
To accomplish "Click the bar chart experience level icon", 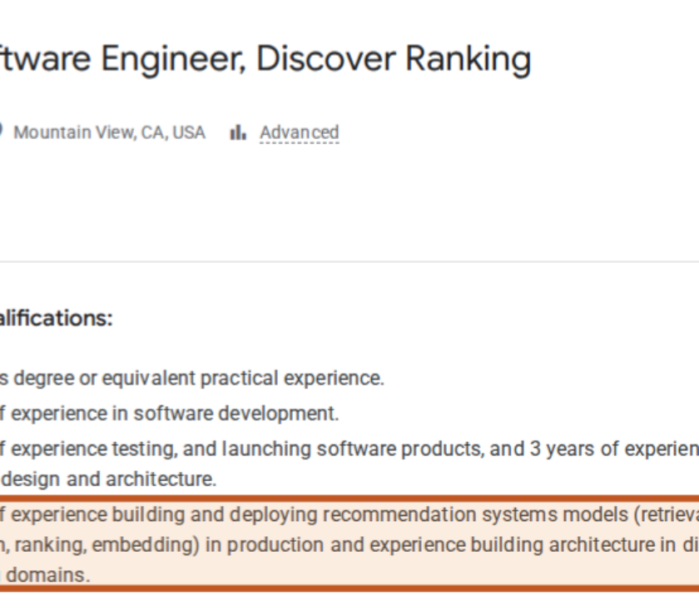I will click(x=238, y=132).
